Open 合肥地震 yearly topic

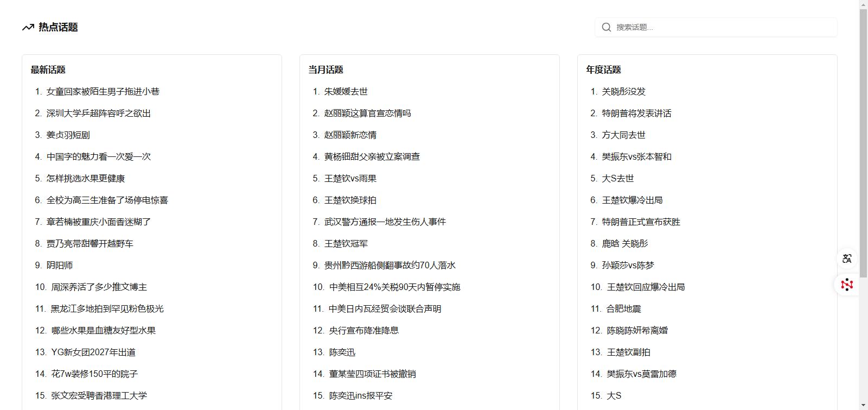pos(623,309)
